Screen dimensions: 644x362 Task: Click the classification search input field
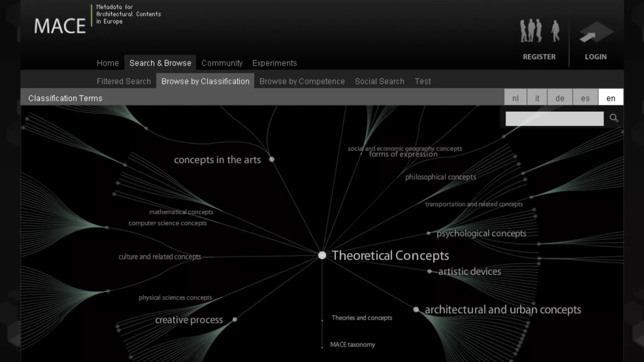point(554,119)
